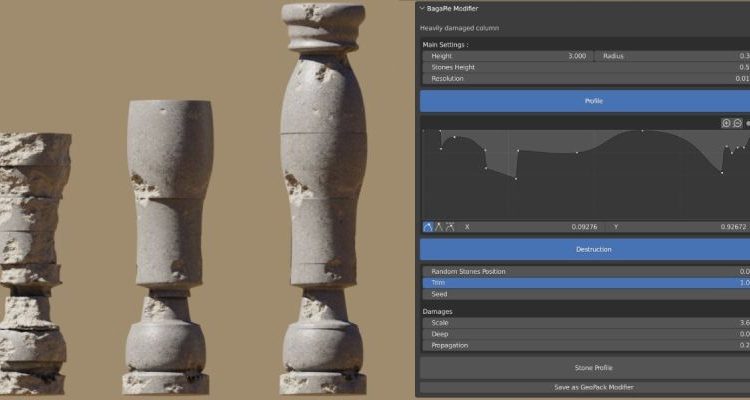This screenshot has height=400, width=750.
Task: Click the Trim slider
Action: tap(585, 283)
